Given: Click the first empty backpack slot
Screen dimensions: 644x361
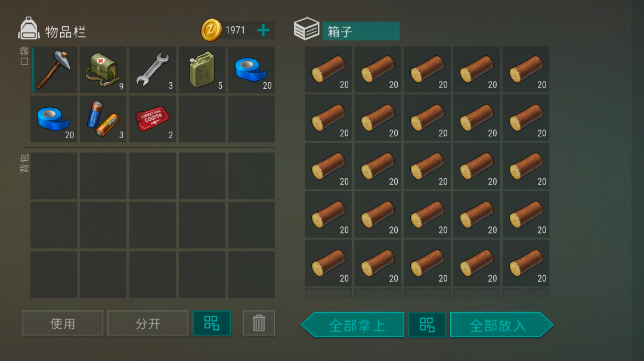Looking at the screenshot, I should pyautogui.click(x=54, y=176).
